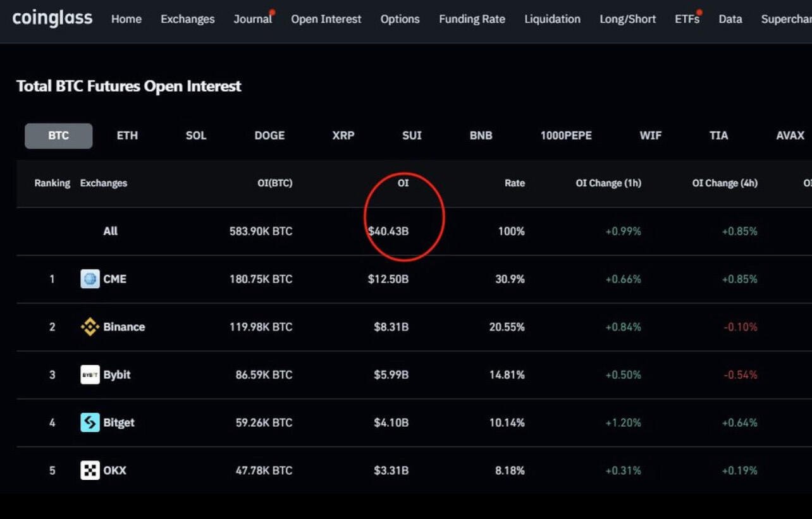Sort by the Exchanges column header
The width and height of the screenshot is (812, 519).
pyautogui.click(x=104, y=183)
